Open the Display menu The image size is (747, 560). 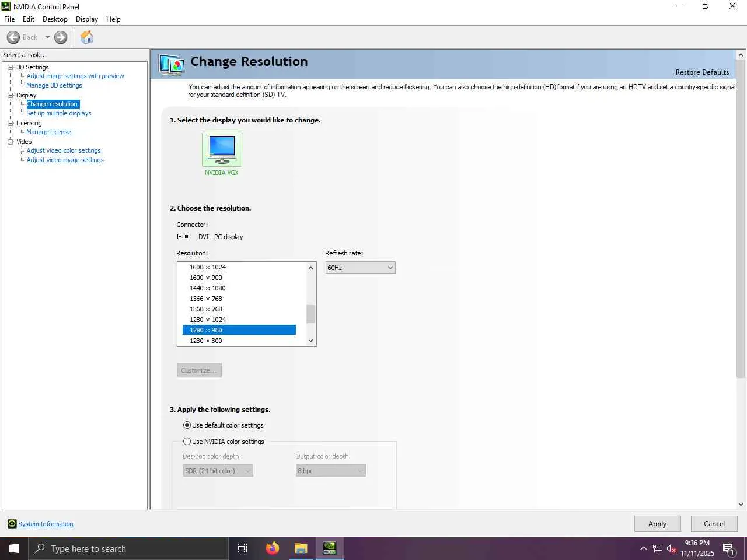(87, 19)
